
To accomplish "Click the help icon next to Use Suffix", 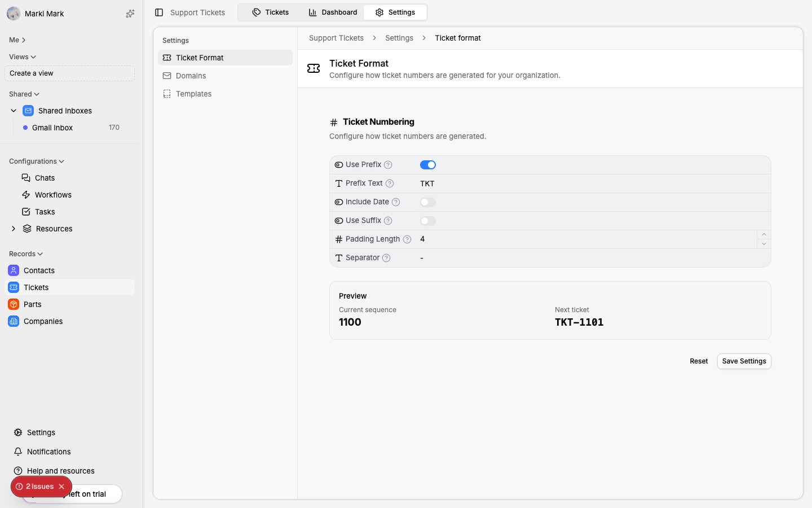I will [x=388, y=221].
